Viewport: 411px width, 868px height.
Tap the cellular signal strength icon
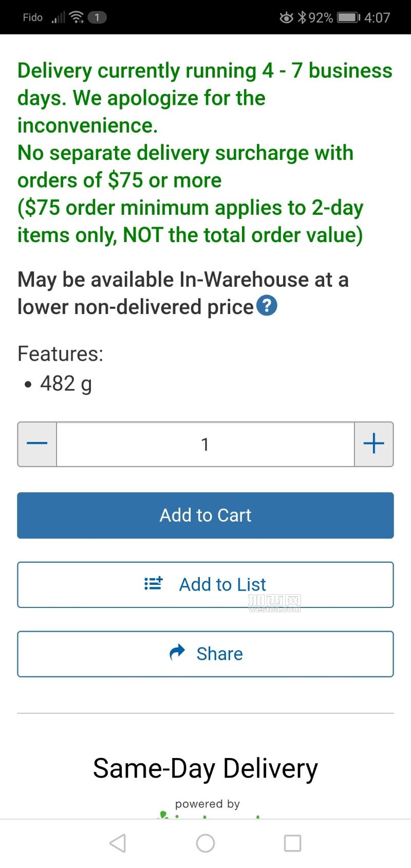tap(59, 18)
